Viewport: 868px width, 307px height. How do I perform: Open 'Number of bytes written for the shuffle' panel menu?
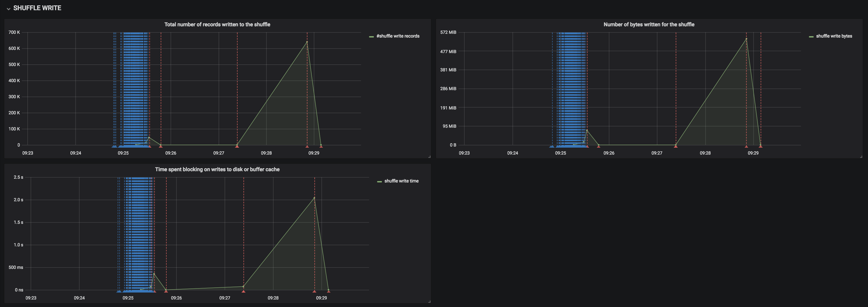pyautogui.click(x=649, y=24)
